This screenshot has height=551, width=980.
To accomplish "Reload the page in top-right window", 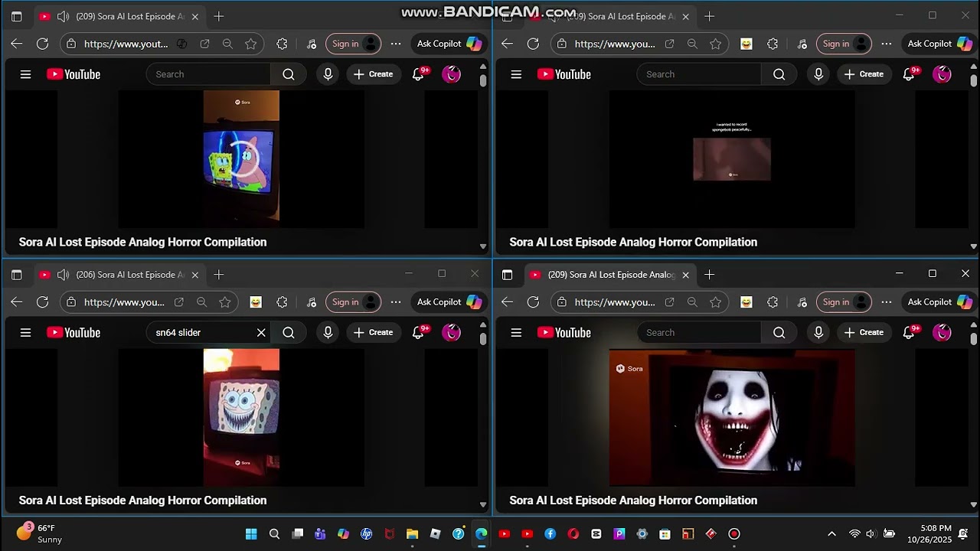I will point(533,44).
